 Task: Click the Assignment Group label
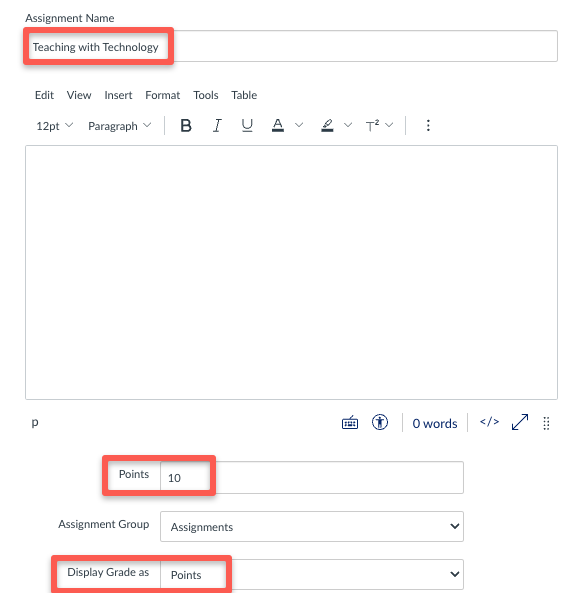click(x=104, y=524)
